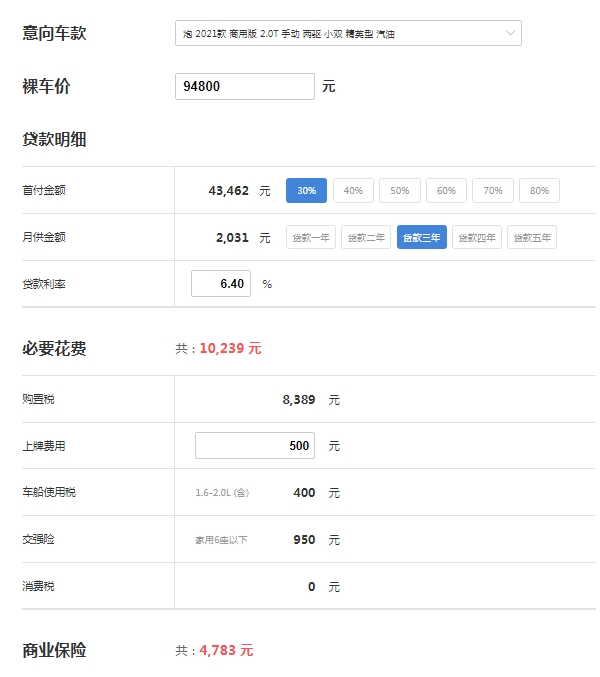This screenshot has height=677, width=600.
Task: Choose 贷款三年 loan term
Action: coord(422,237)
